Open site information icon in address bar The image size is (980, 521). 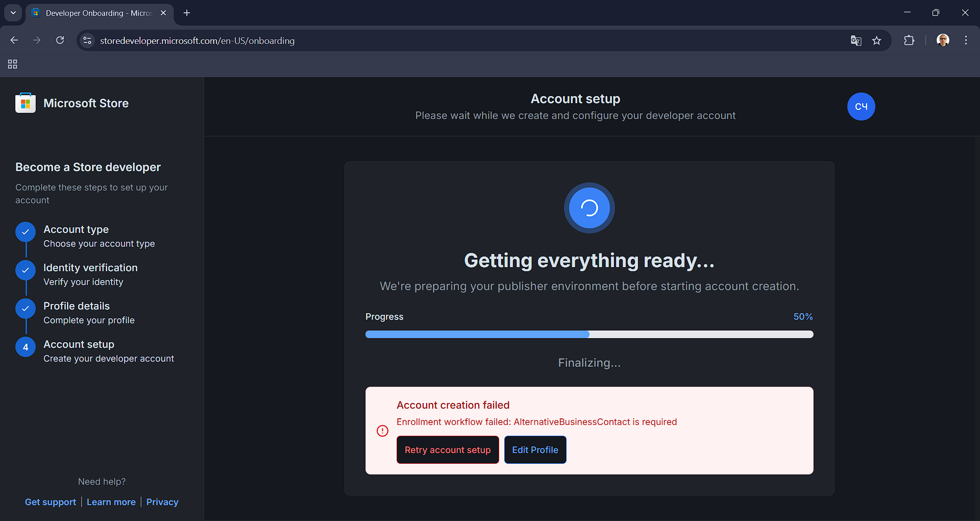click(87, 40)
